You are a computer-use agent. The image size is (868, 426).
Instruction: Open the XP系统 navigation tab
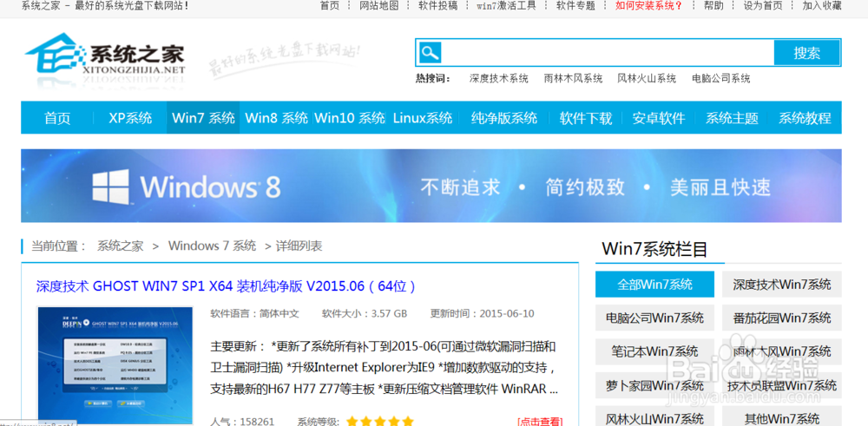(x=130, y=118)
